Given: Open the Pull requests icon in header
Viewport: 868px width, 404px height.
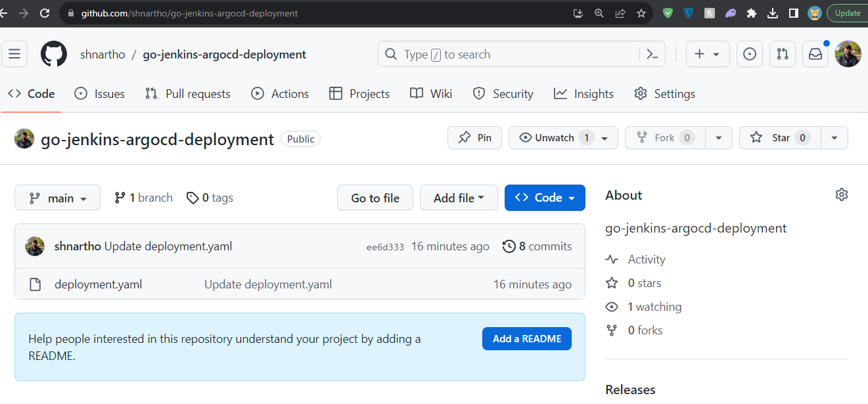Looking at the screenshot, I should (x=783, y=54).
